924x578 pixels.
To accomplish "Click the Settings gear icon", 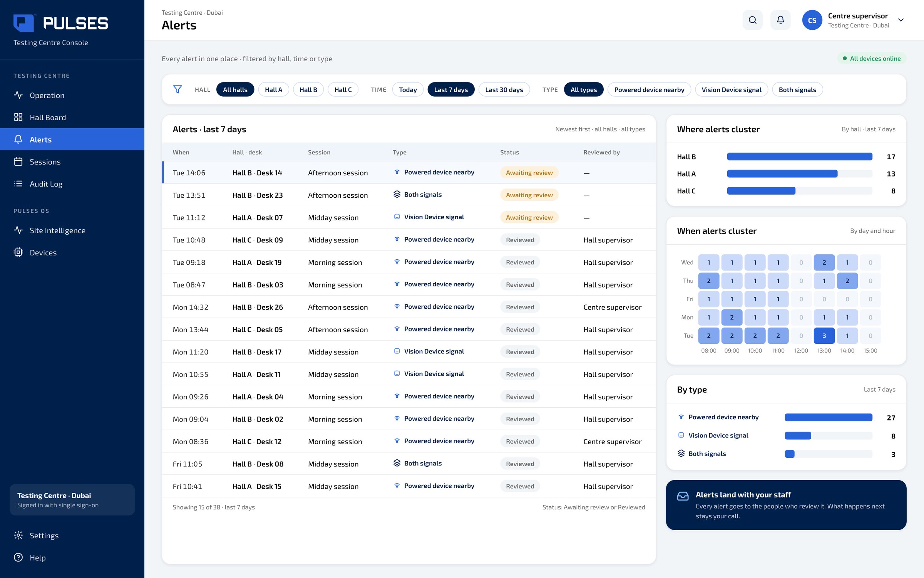I will [18, 535].
